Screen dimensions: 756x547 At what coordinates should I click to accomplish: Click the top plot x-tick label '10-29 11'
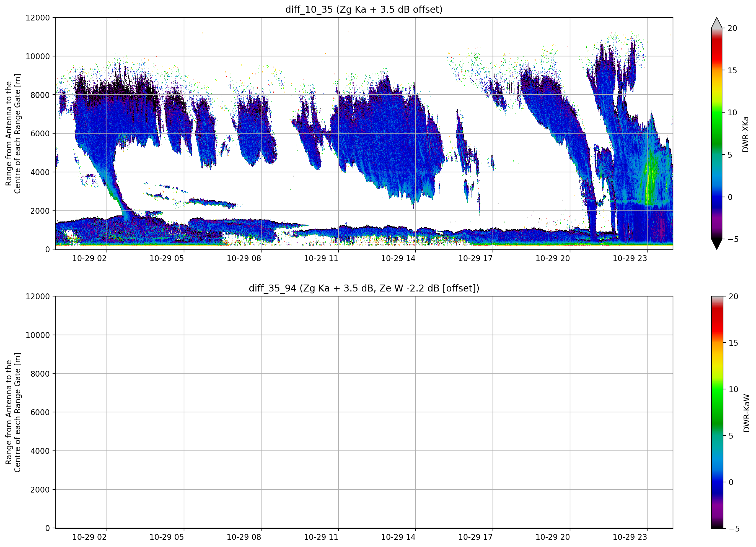pos(321,259)
